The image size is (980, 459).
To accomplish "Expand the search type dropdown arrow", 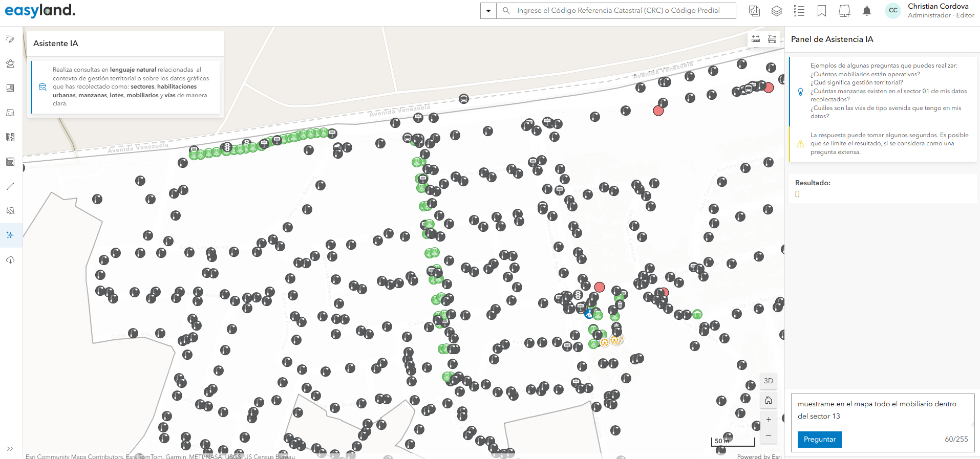I will [488, 11].
